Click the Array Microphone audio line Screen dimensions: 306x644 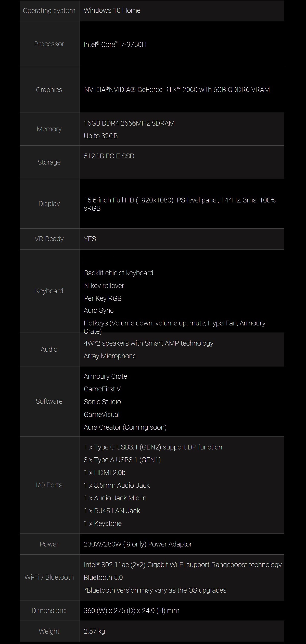click(110, 356)
